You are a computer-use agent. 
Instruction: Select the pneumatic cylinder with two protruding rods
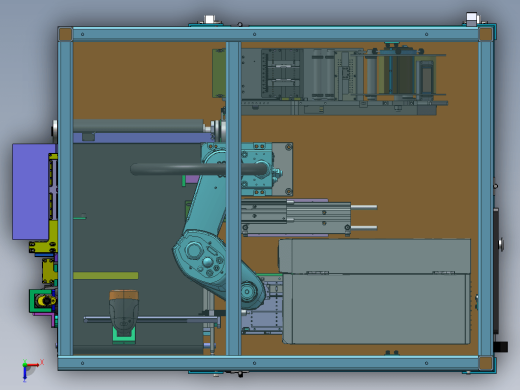click(x=309, y=217)
